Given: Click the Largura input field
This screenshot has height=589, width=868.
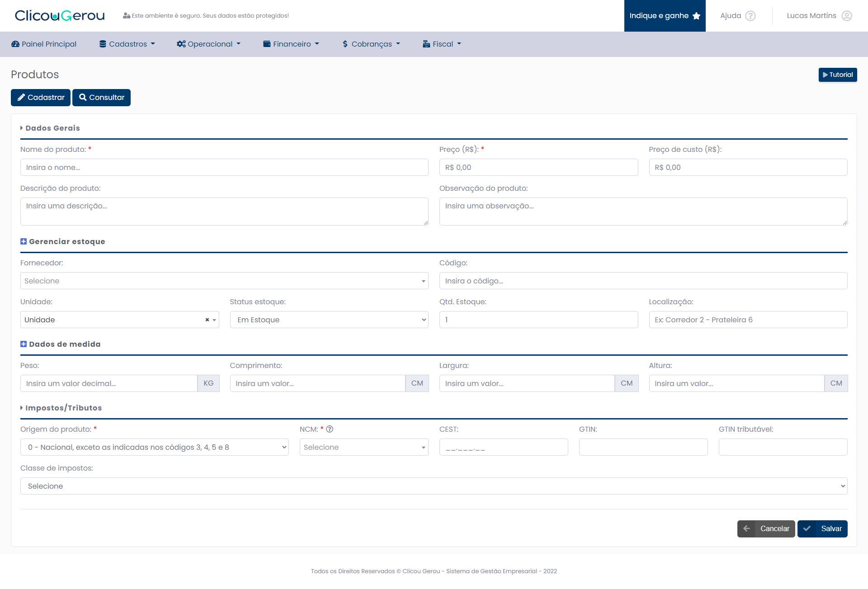Looking at the screenshot, I should click(527, 383).
